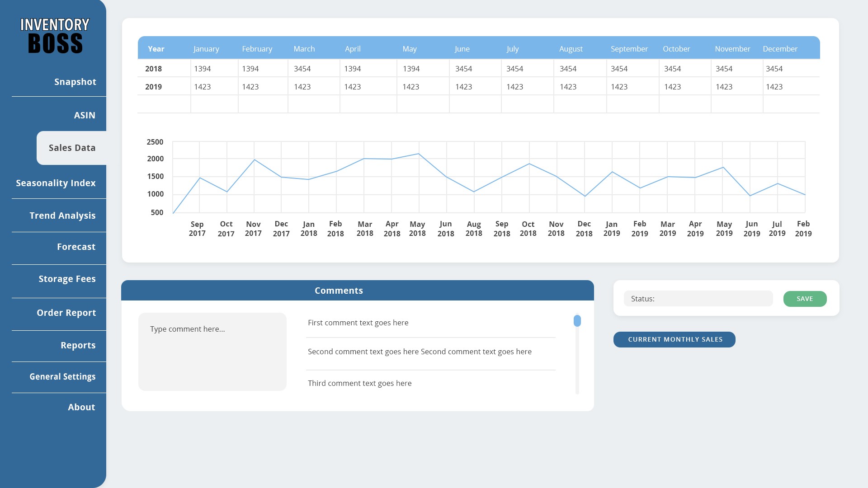View Storage Fees section

tap(67, 279)
